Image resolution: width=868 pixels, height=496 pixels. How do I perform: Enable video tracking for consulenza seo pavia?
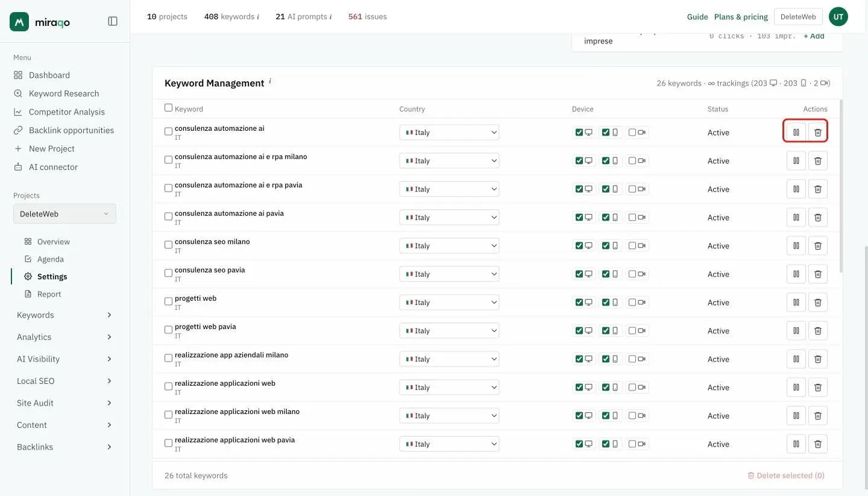point(632,274)
